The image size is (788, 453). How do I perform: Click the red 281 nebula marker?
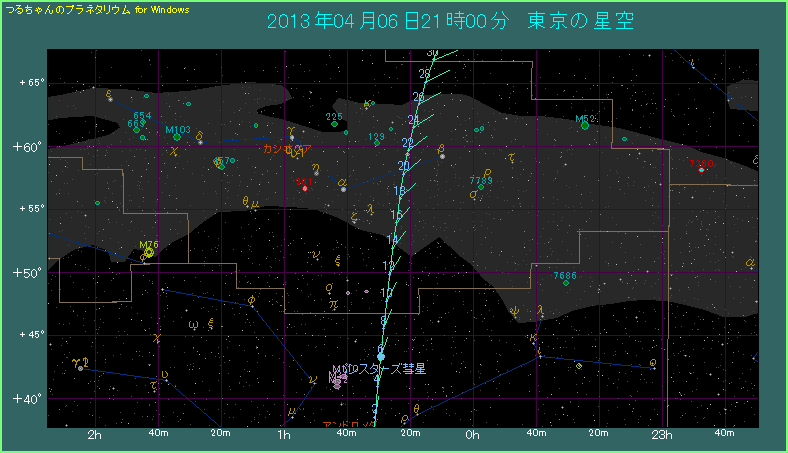[305, 188]
